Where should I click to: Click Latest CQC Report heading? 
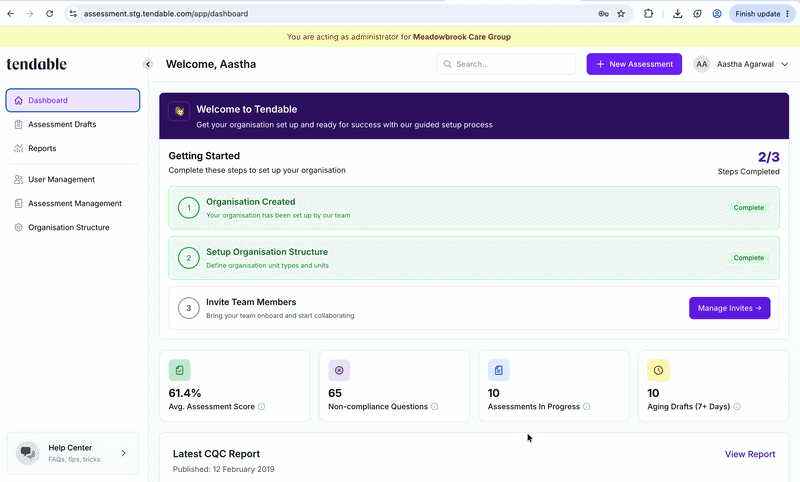click(216, 454)
